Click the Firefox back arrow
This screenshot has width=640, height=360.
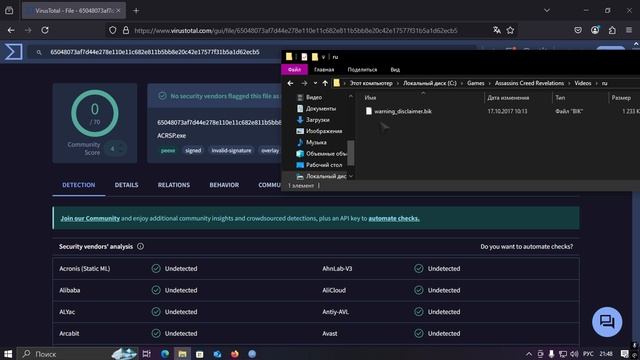pyautogui.click(x=11, y=30)
